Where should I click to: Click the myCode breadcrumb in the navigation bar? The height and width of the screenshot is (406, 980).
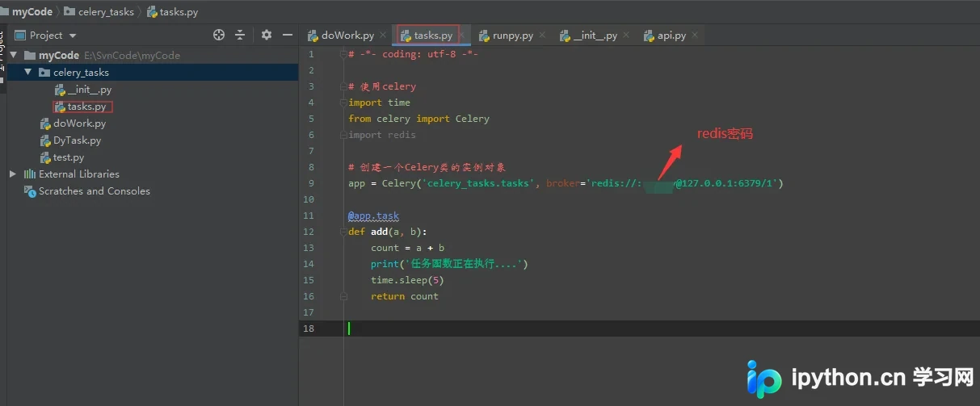click(32, 12)
